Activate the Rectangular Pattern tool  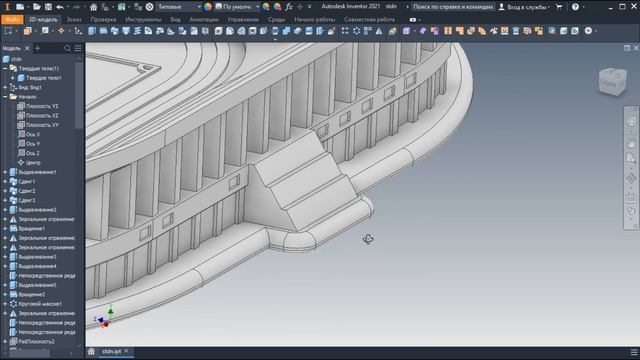[x=345, y=31]
